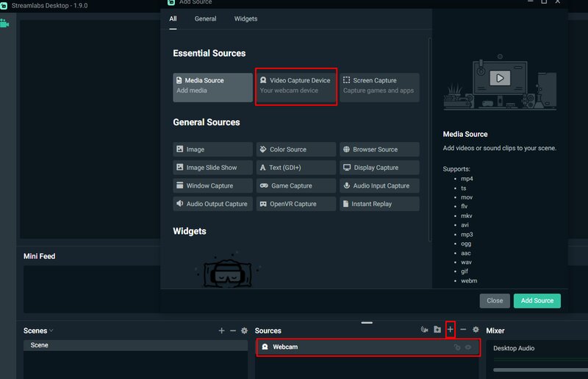Select the Color Source option

pyautogui.click(x=296, y=149)
